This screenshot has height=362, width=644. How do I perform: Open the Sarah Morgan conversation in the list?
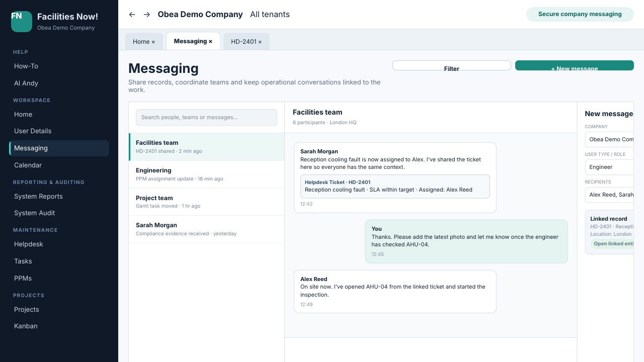(207, 229)
